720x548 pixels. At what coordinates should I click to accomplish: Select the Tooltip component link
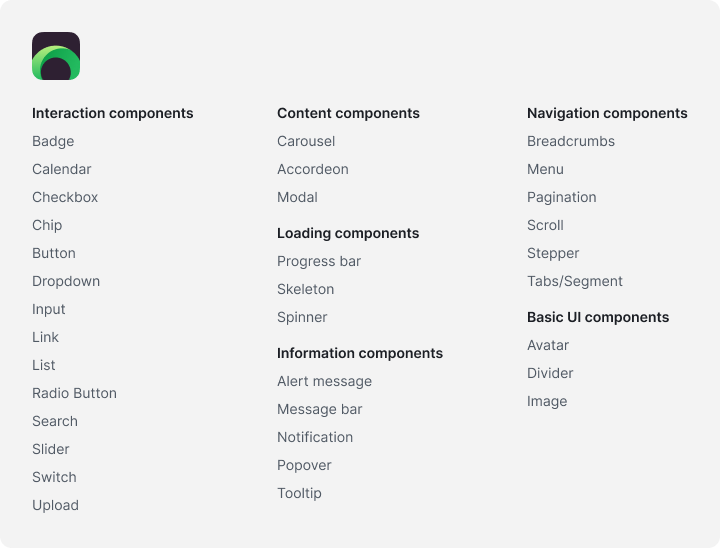[299, 493]
